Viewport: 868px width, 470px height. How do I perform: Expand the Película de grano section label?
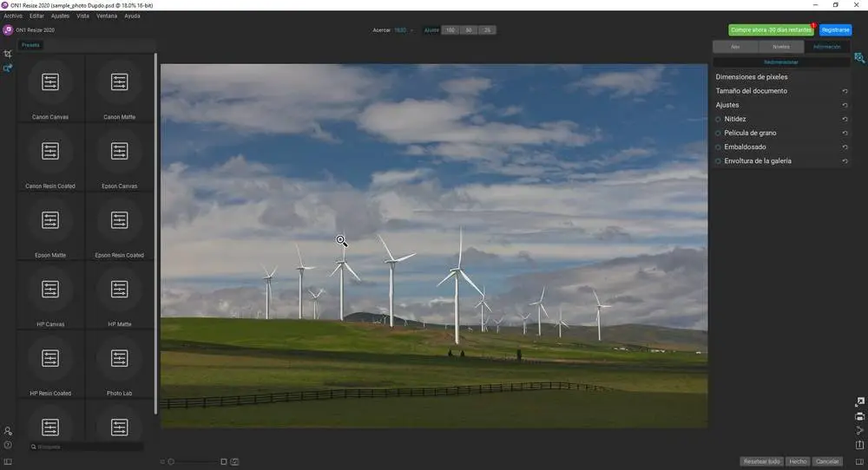click(x=750, y=133)
